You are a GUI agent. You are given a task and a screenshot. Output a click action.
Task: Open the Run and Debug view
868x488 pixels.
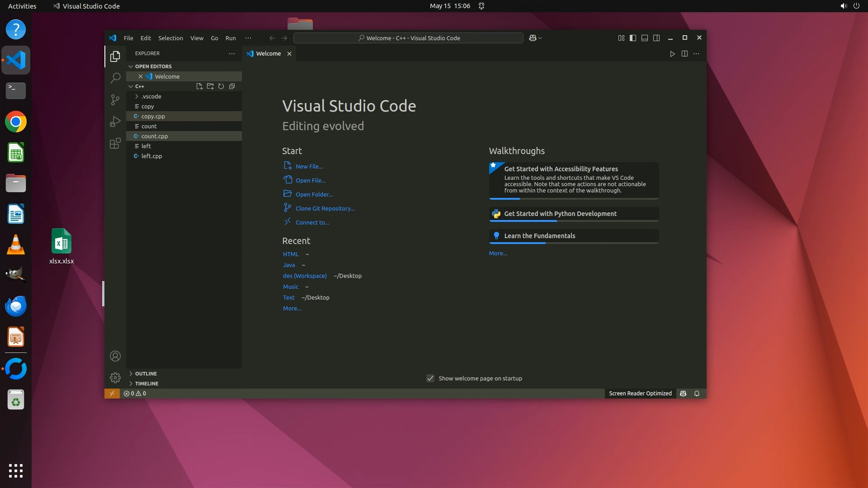coord(115,122)
